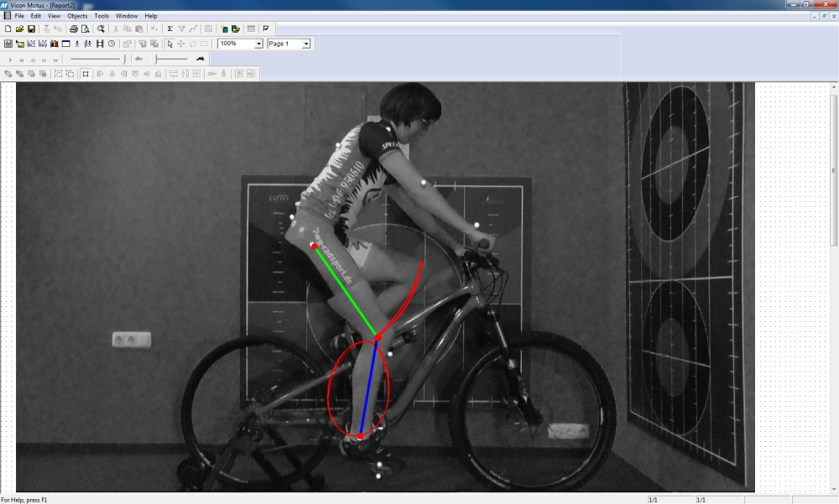Insert a line graph object
839x504 pixels.
(32, 44)
